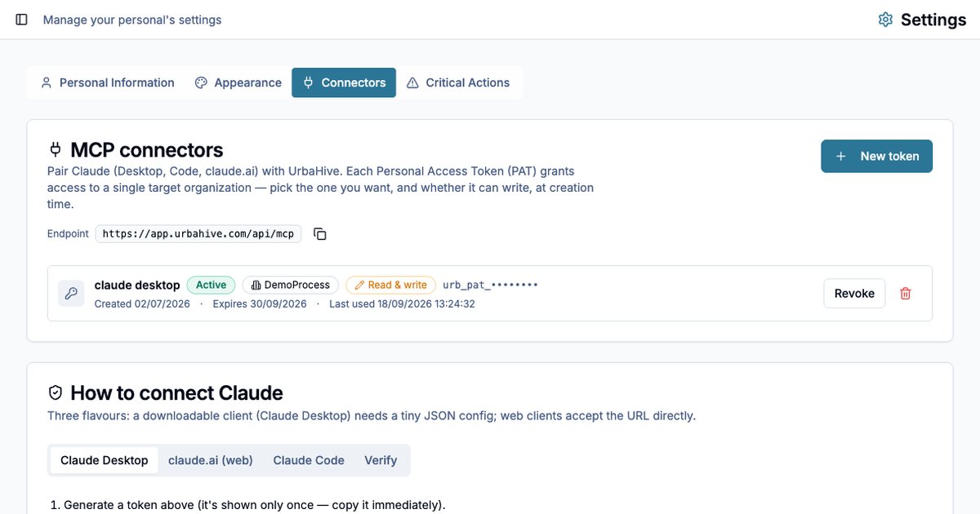Toggle the sidebar panel icon
Viewport: 980px width, 514px height.
tap(22, 20)
